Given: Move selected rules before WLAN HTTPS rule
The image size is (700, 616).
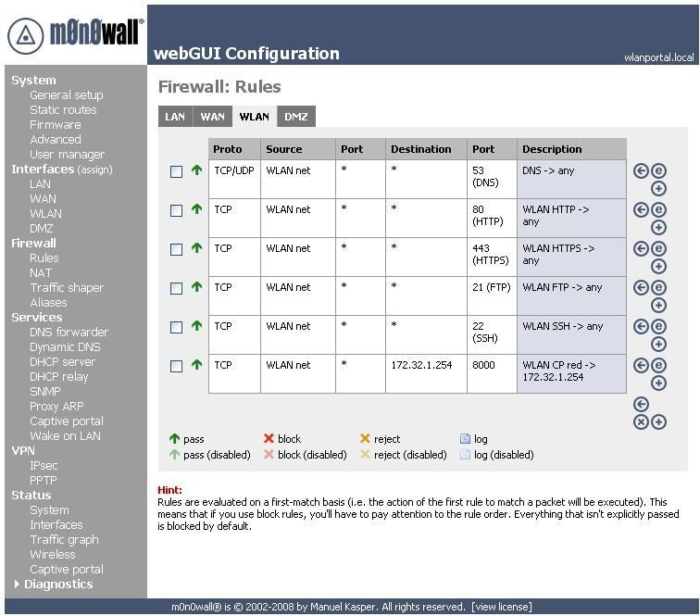Looking at the screenshot, I should 641,248.
